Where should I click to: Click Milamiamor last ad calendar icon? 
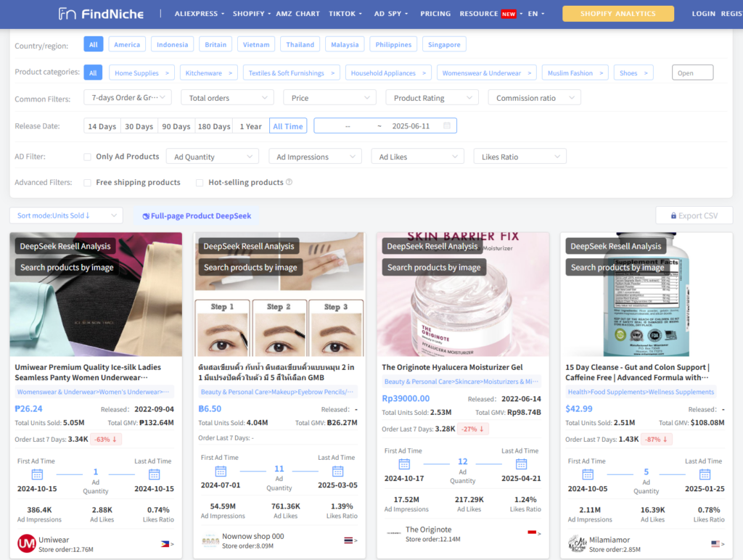[705, 474]
